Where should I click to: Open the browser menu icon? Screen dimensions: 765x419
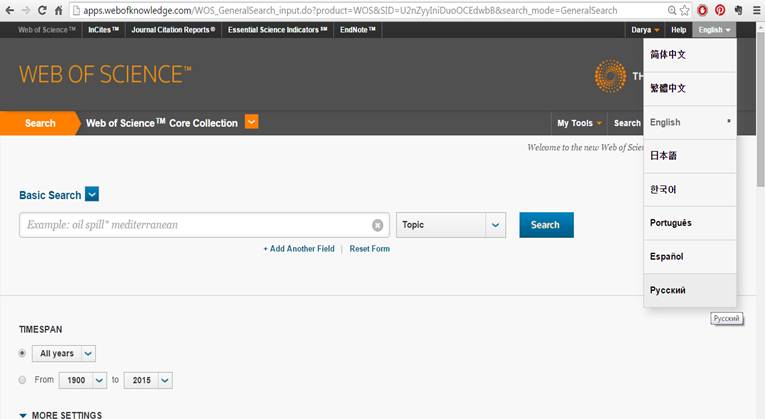coord(755,10)
